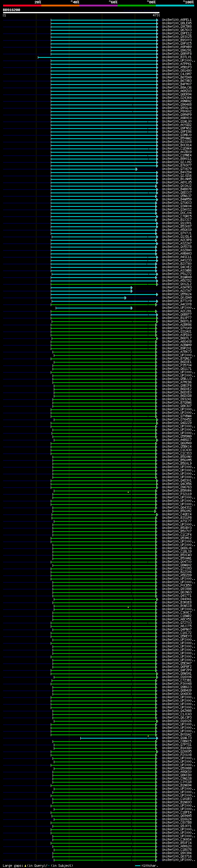Select hit UniRef100_C1EHK4

coord(176,149)
